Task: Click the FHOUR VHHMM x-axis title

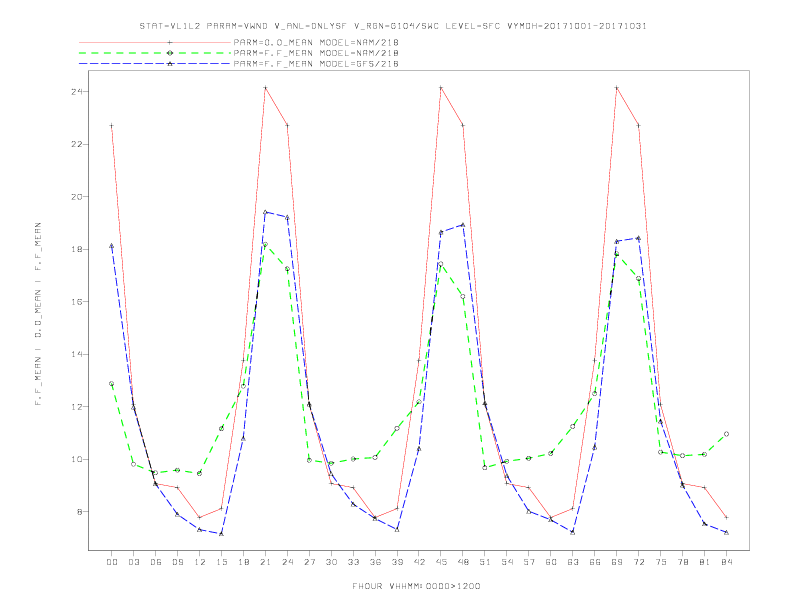Action: point(416,586)
